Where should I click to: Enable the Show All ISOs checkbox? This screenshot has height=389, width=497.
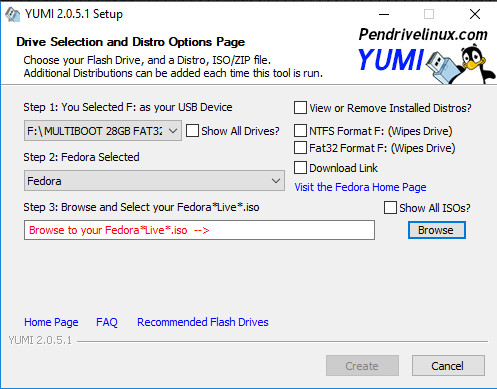click(x=390, y=207)
